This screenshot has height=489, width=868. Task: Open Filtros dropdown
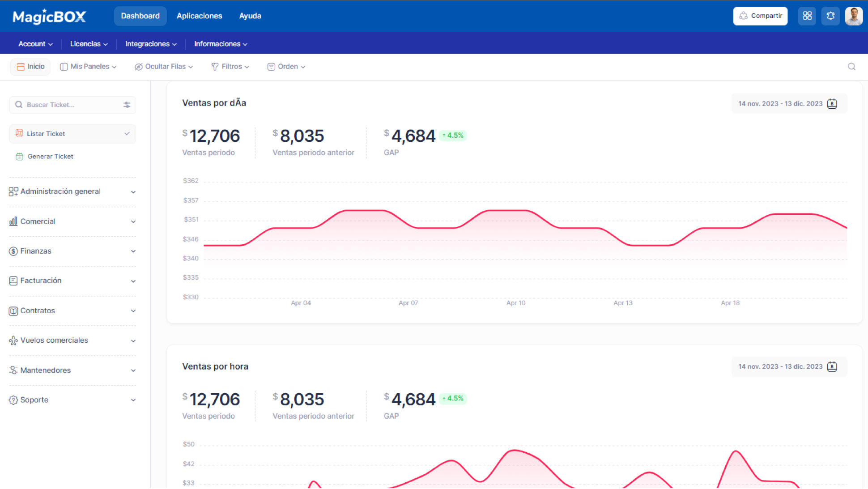[230, 67]
